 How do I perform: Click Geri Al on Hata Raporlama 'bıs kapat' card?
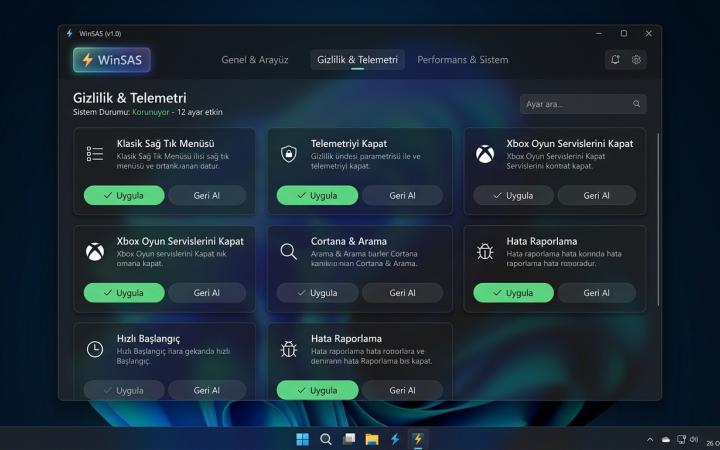pos(402,390)
